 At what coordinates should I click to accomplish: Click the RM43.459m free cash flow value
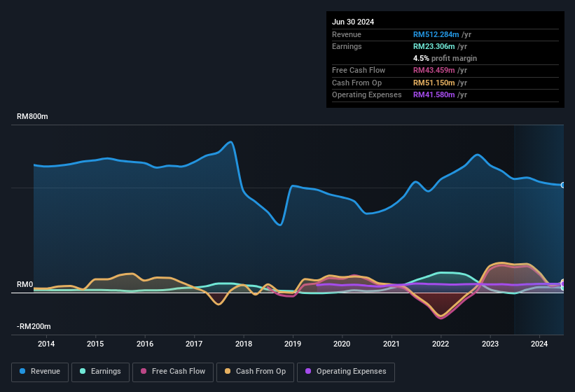pos(434,70)
